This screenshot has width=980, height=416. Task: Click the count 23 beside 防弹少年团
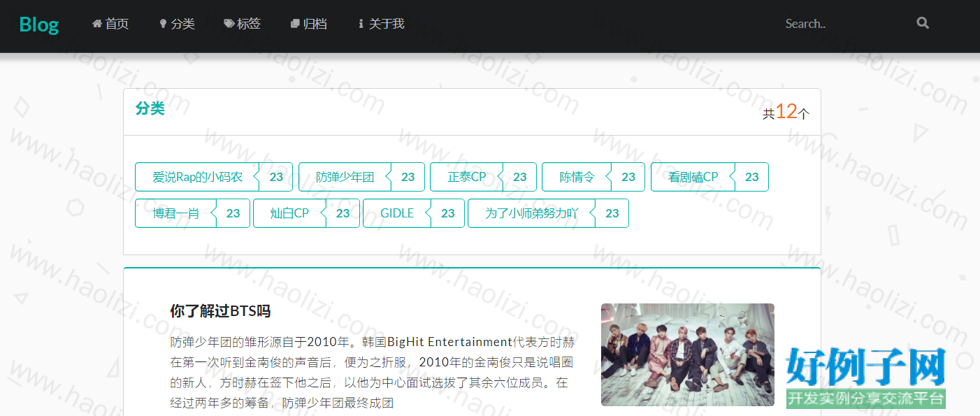pyautogui.click(x=408, y=177)
